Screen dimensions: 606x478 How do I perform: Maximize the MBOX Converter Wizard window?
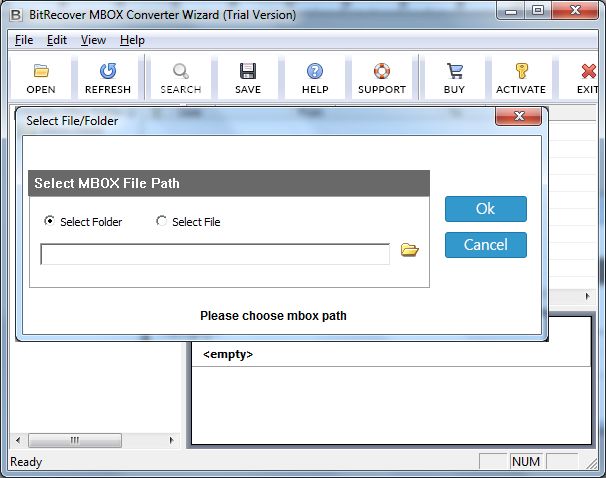pos(538,11)
